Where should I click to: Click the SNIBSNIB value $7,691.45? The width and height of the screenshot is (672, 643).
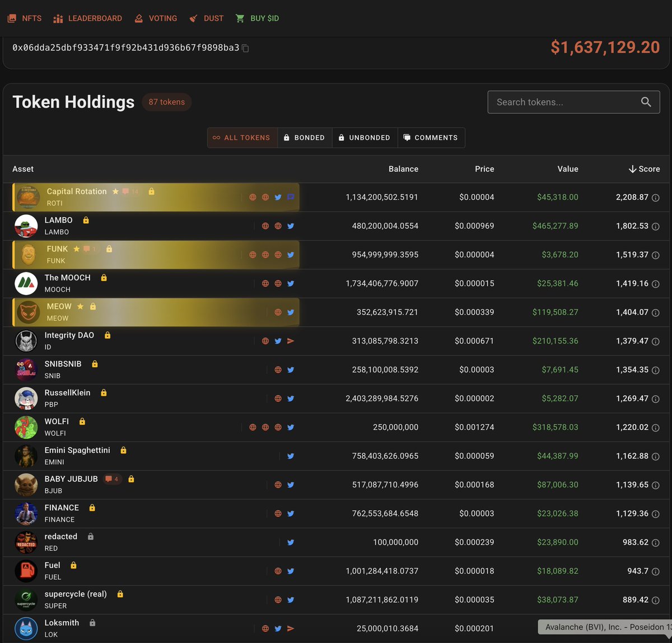pos(560,370)
